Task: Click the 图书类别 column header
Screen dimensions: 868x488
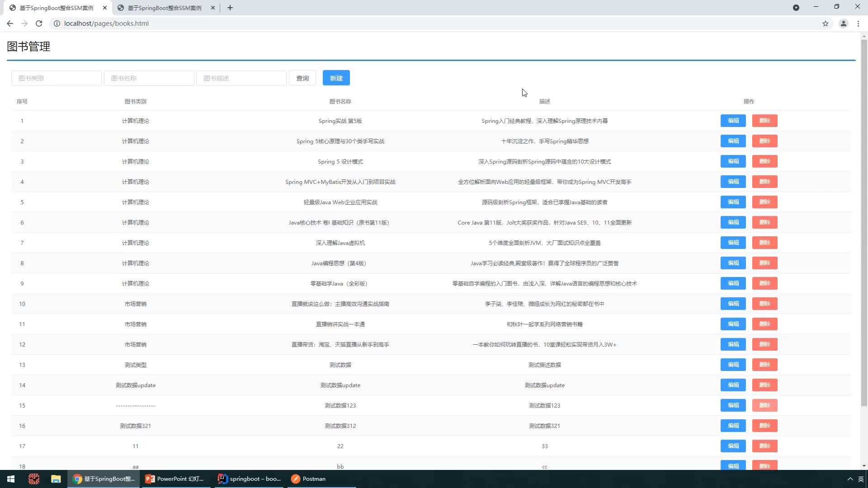Action: tap(136, 102)
